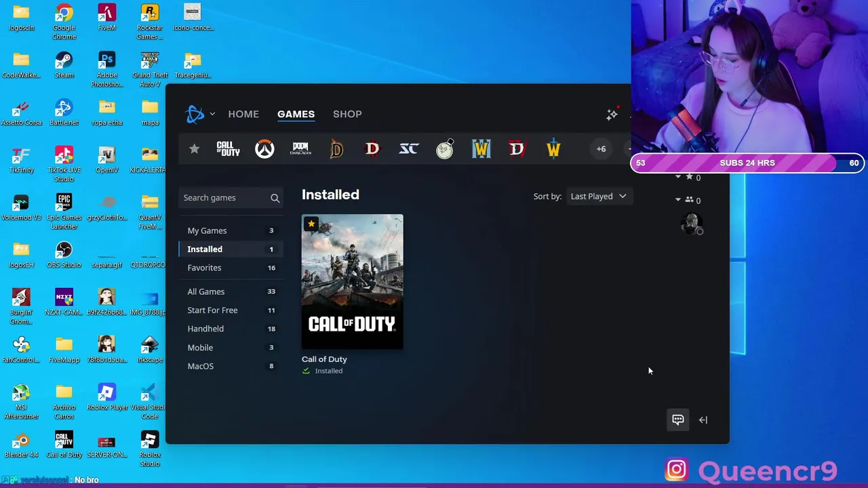Select TikTok LIVE Studio shortcut

click(64, 164)
